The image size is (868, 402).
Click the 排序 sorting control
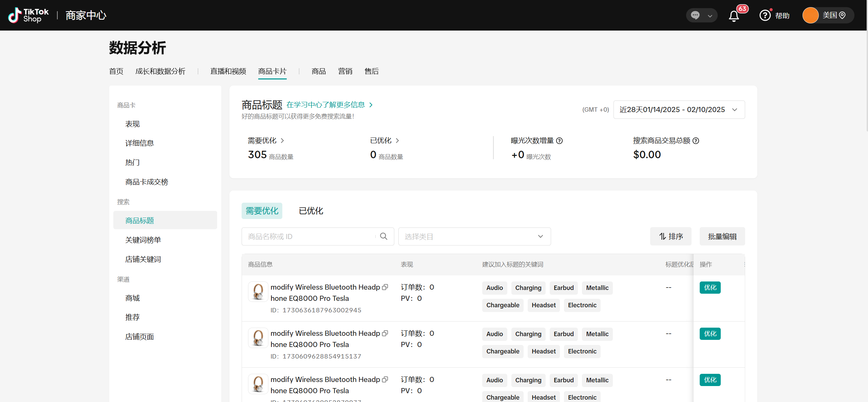(x=670, y=236)
